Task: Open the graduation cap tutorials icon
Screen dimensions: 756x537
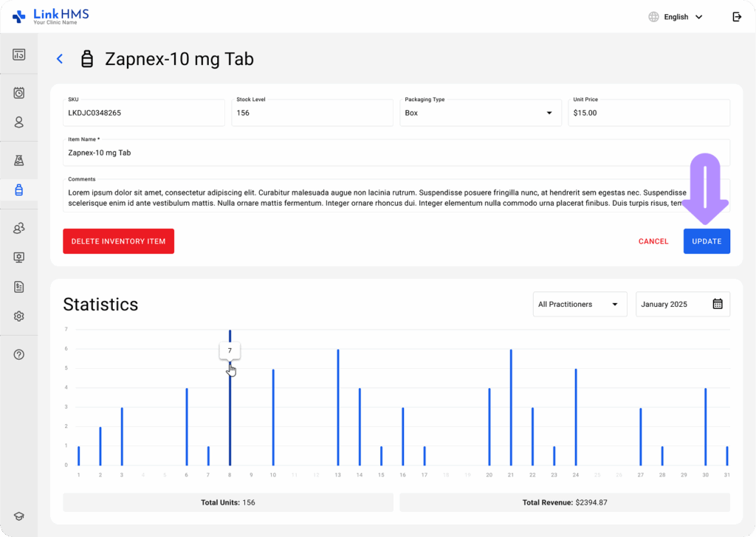Action: click(18, 516)
